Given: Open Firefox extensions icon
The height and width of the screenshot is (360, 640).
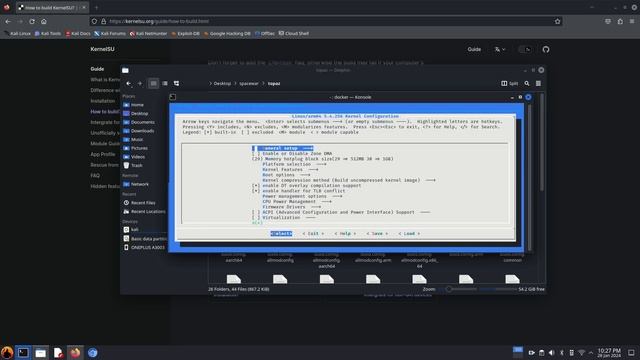Looking at the screenshot, I should 620,21.
